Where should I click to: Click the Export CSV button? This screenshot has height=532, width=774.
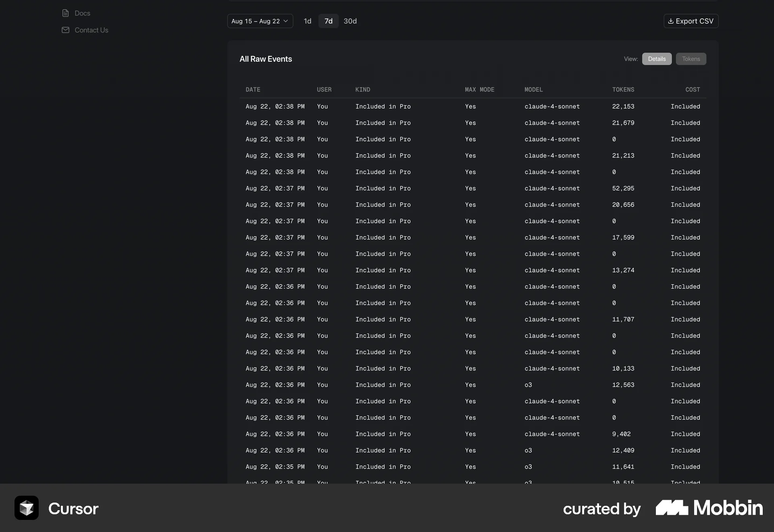[x=691, y=21]
